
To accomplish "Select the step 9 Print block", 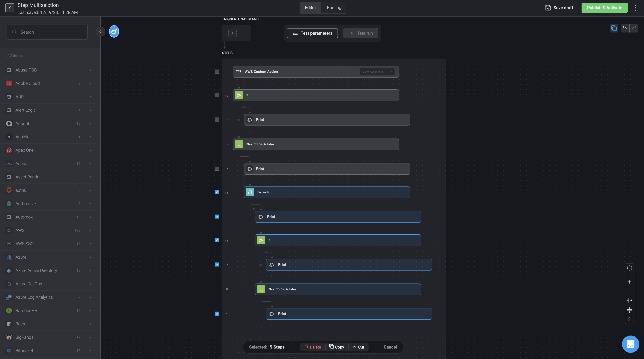I will [349, 265].
